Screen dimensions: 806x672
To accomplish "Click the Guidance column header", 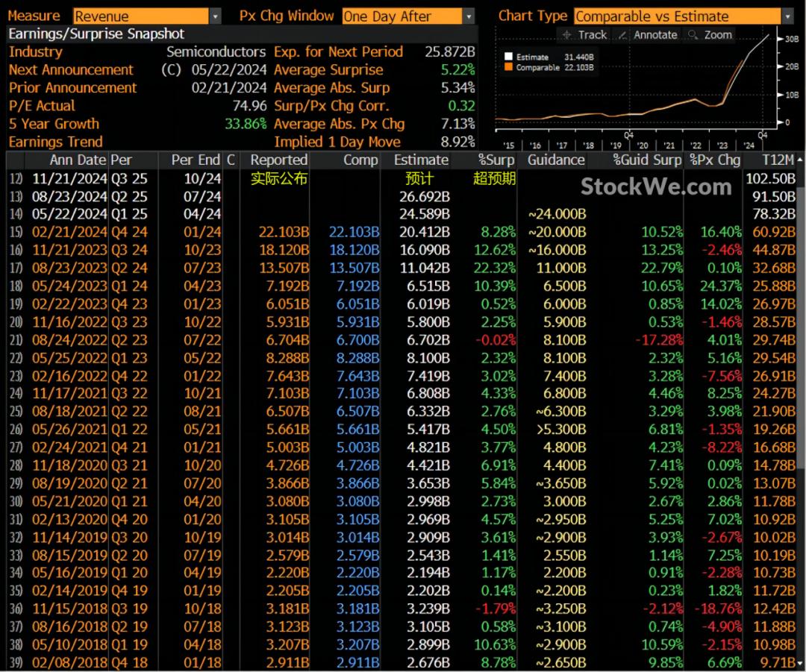I will (x=556, y=160).
